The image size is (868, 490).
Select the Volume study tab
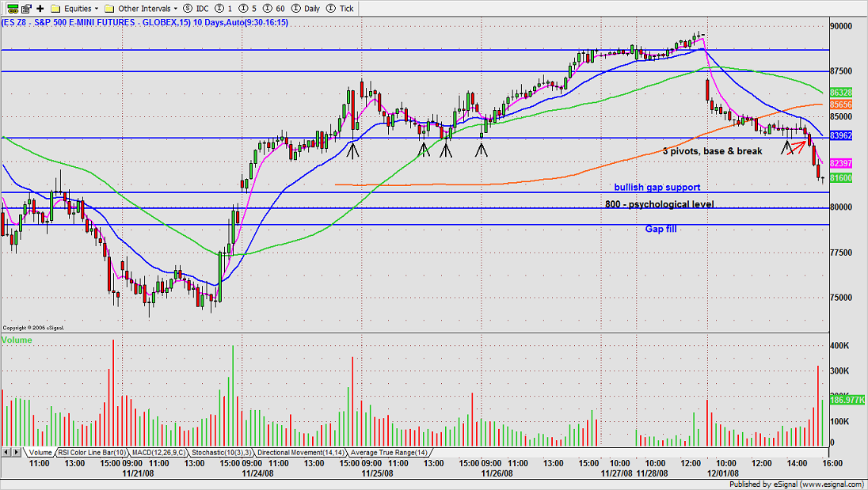click(x=40, y=452)
